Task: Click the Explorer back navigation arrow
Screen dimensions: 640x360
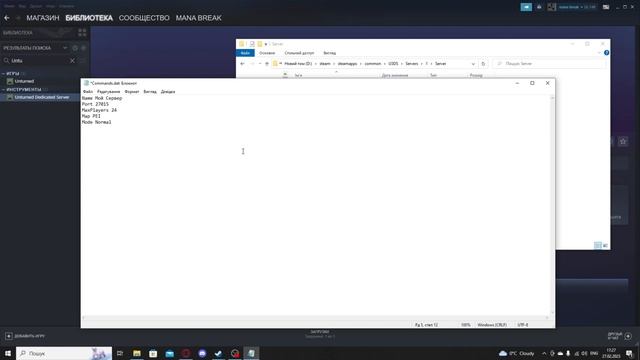Action: point(242,64)
